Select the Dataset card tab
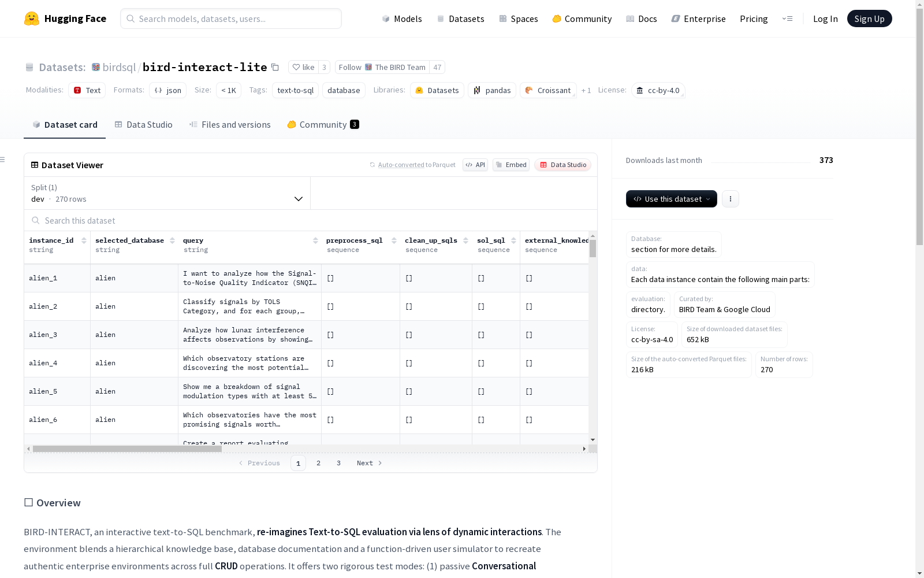The image size is (924, 578). [x=65, y=124]
